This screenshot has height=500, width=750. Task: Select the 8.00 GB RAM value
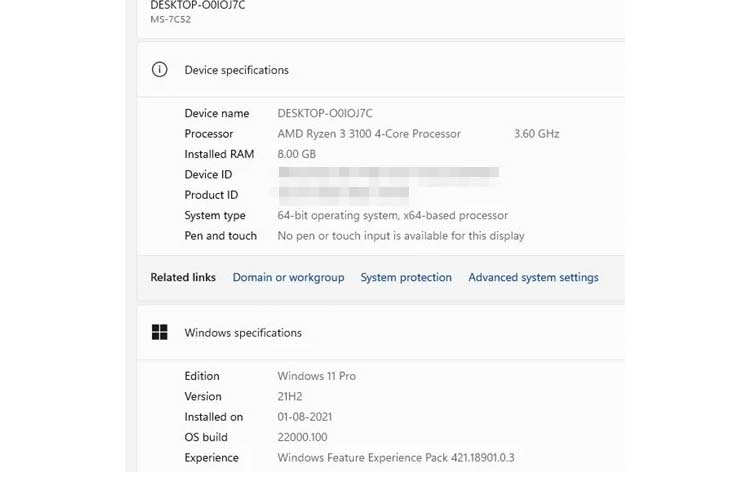[x=297, y=154]
